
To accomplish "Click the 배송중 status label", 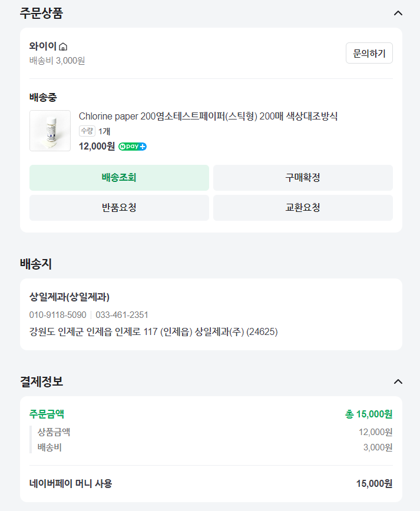I will click(x=43, y=97).
